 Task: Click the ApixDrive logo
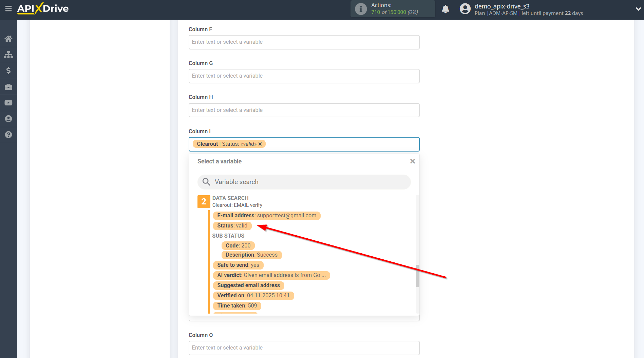point(43,8)
